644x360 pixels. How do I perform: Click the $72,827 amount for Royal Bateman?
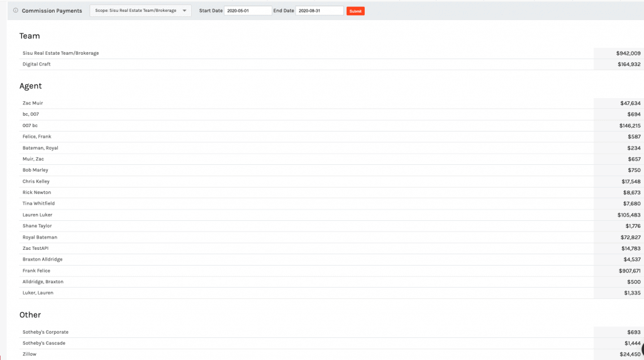(630, 237)
